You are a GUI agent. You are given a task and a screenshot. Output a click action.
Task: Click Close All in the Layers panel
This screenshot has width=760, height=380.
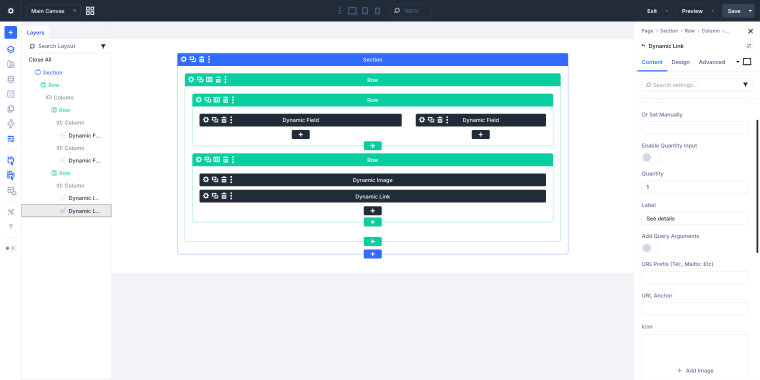pos(40,60)
